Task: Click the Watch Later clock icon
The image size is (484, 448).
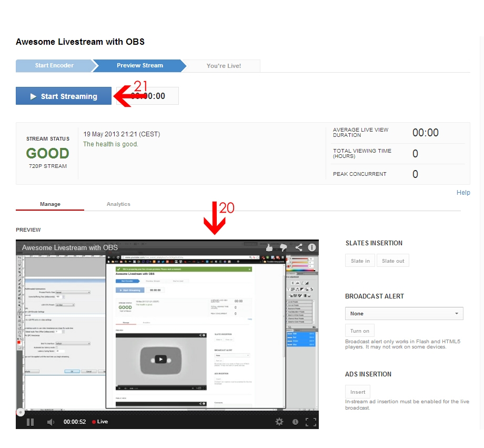Action: tap(295, 422)
